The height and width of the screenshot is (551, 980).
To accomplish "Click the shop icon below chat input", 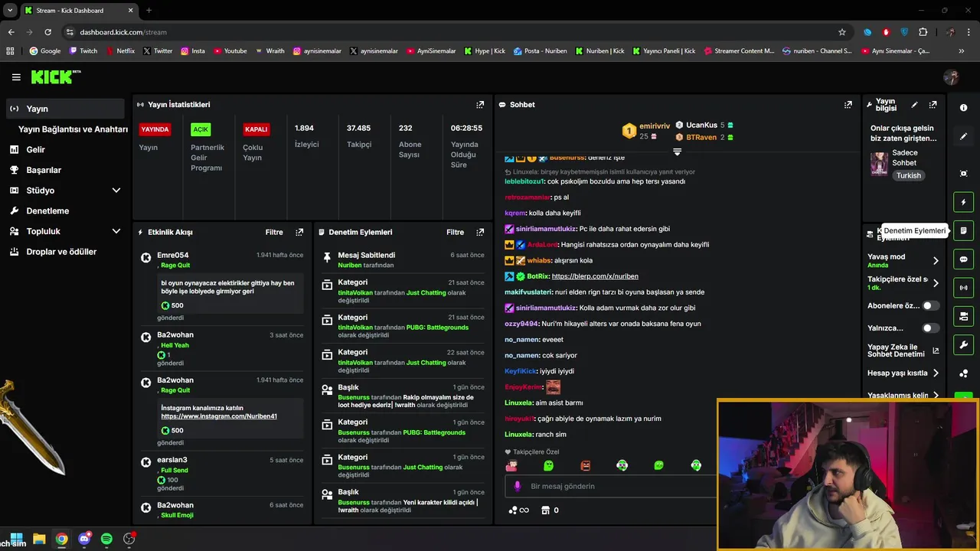I will click(x=545, y=510).
